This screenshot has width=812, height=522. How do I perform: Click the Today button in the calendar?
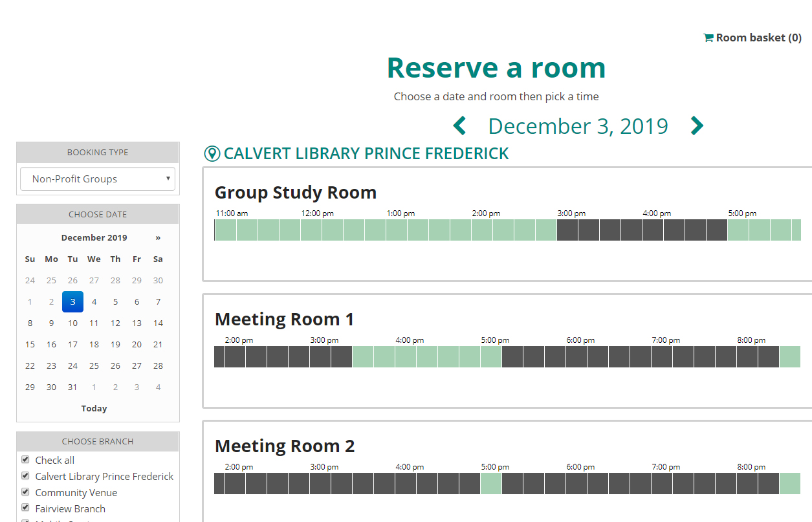[x=94, y=408]
